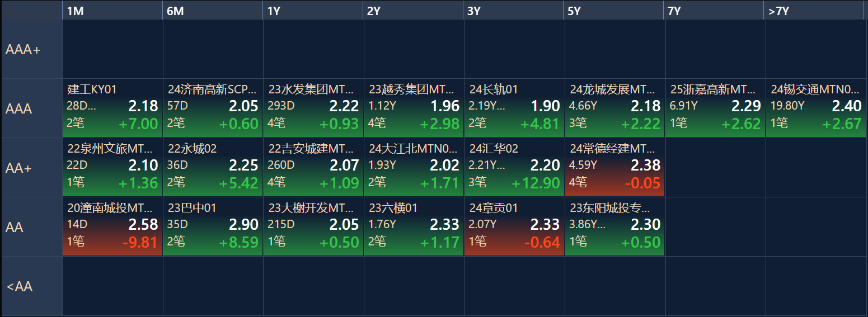Click the 1Y column header
The height and width of the screenshot is (317, 868).
coord(313,11)
